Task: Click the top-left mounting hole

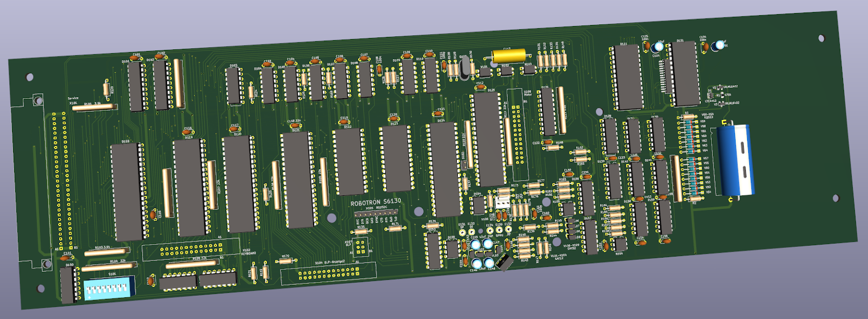Action: click(x=30, y=77)
